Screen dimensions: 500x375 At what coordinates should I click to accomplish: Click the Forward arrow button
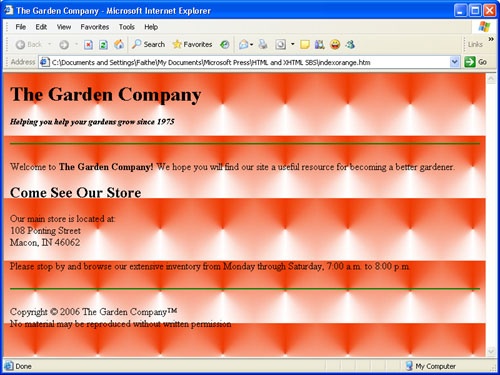[64, 44]
